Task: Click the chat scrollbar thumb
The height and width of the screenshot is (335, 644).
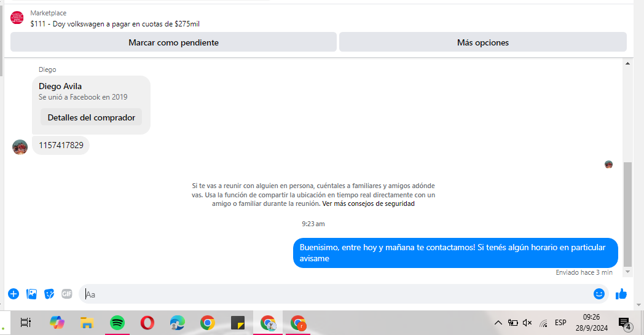Action: click(627, 214)
